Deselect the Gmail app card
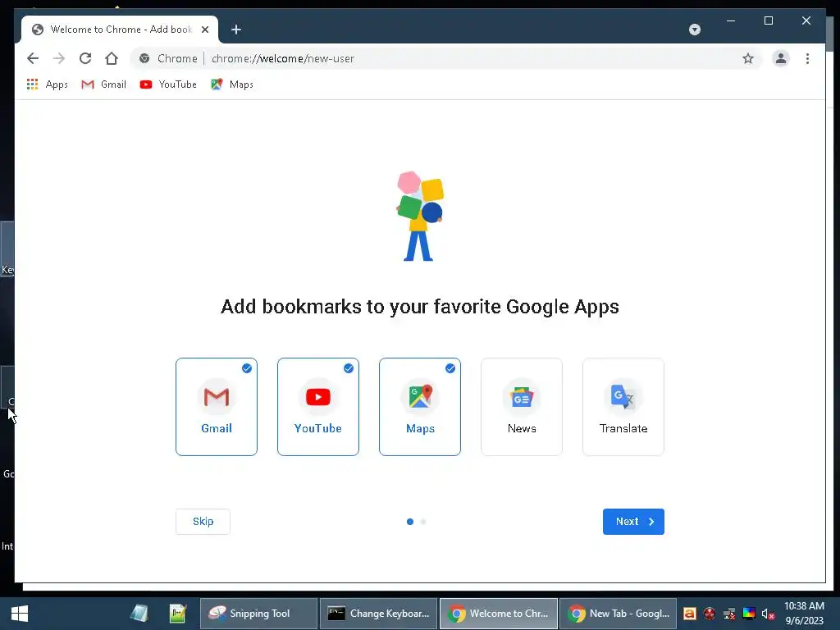840x630 pixels. pyautogui.click(x=217, y=407)
